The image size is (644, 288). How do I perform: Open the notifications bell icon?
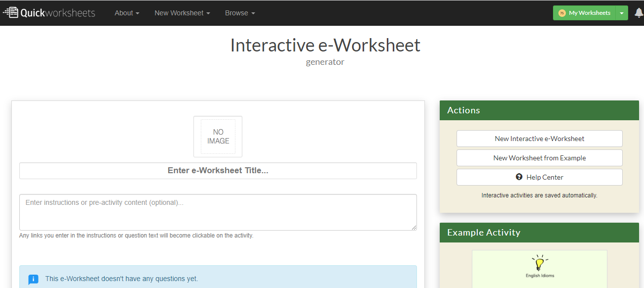click(639, 12)
